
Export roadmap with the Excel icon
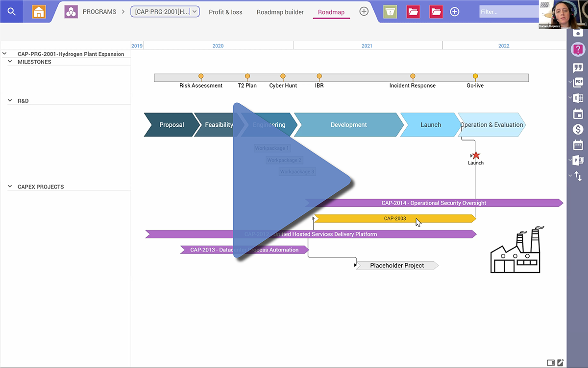[x=578, y=98]
